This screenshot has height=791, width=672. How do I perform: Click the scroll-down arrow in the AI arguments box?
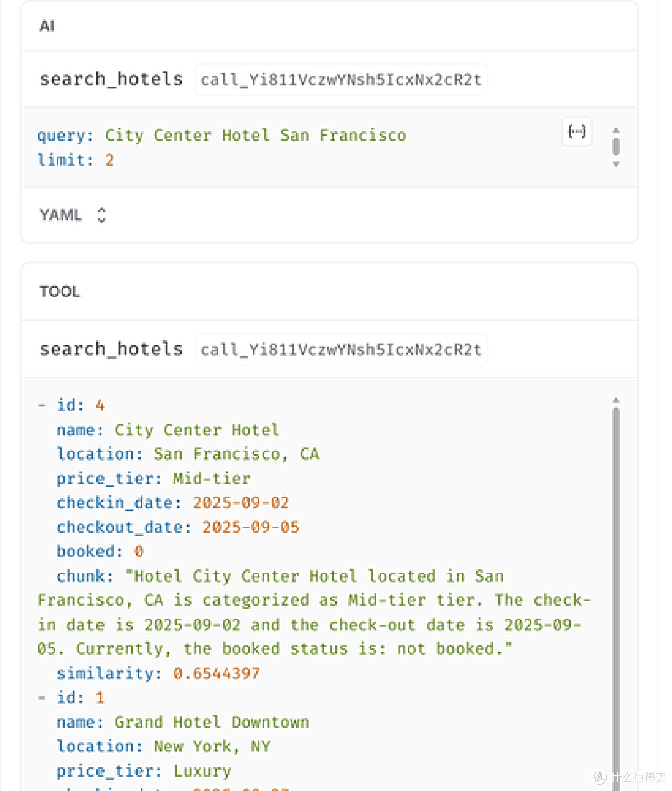pos(615,164)
